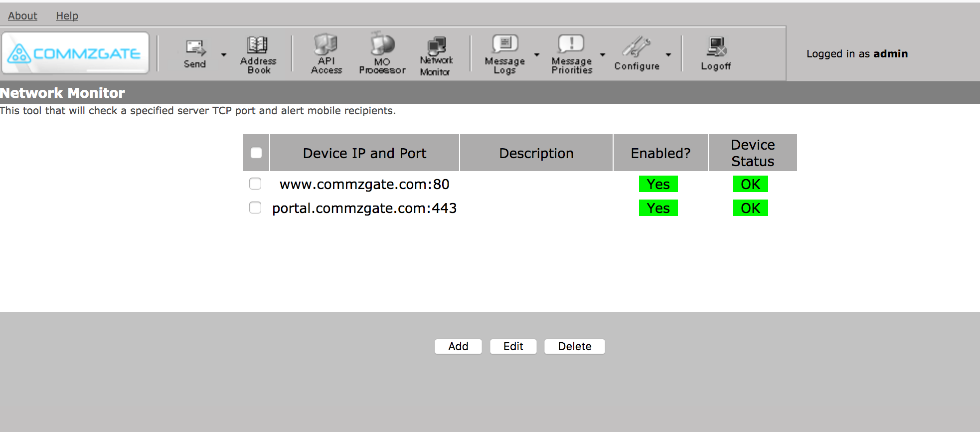Screen dimensions: 980x432
Task: Click the Network Monitor page title
Action: click(62, 93)
